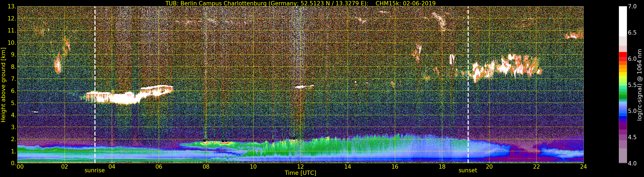644x177 pixels.
Task: Click the height axis tick label '5.'
Action: pyautogui.click(x=13, y=103)
